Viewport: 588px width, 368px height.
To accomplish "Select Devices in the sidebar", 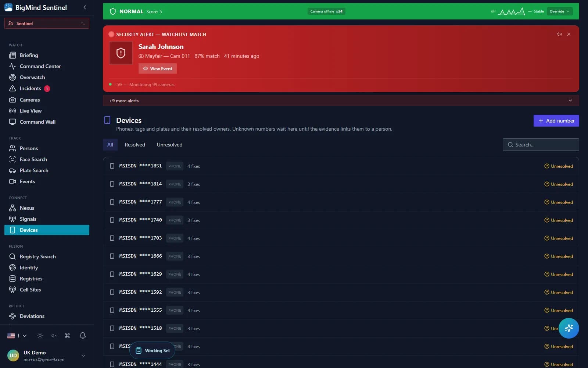I will pos(47,230).
